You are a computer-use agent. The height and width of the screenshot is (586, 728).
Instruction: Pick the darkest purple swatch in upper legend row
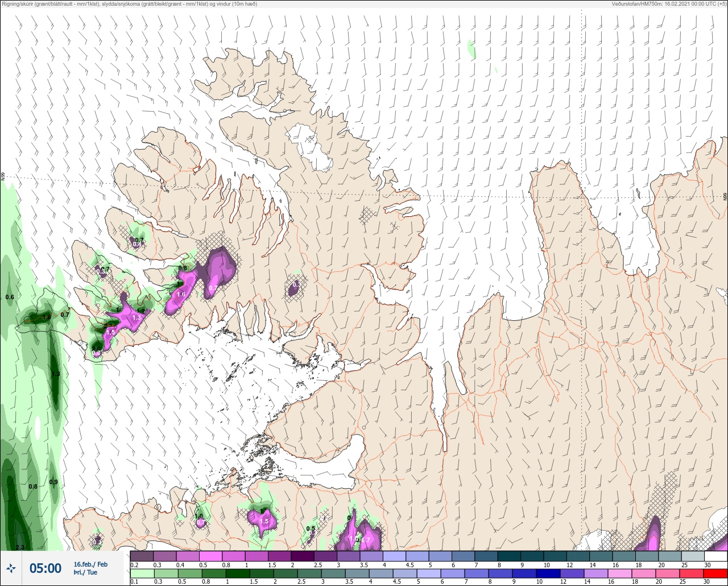303,556
